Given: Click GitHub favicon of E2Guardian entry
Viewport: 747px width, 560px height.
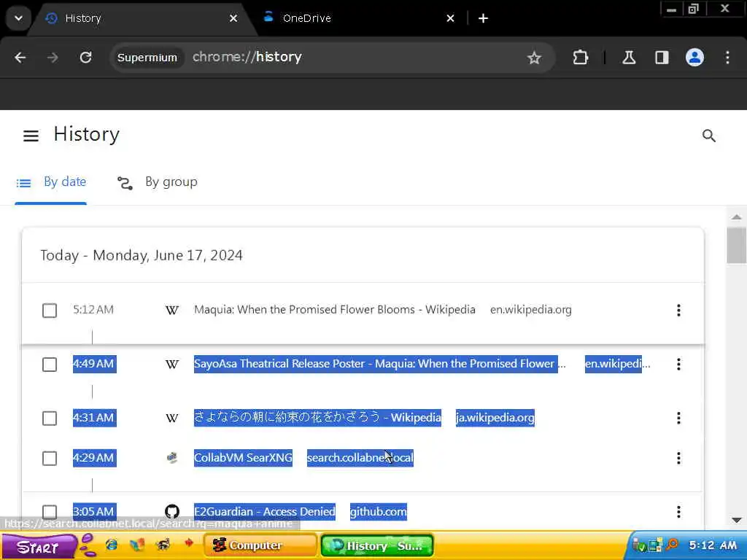Looking at the screenshot, I should point(172,511).
